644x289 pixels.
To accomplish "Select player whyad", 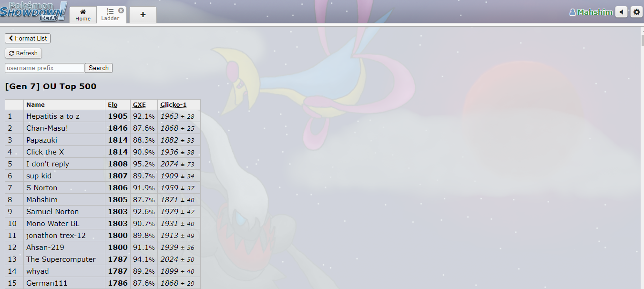I will pyautogui.click(x=37, y=271).
